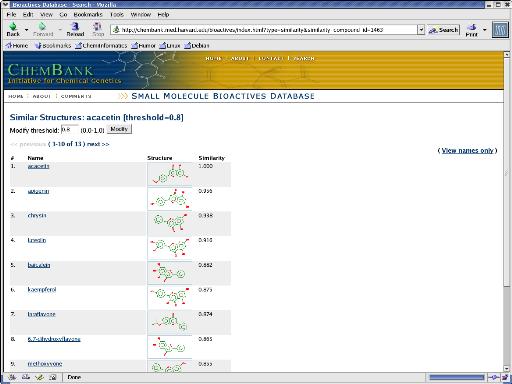Open the acacetin compound link

point(38,166)
